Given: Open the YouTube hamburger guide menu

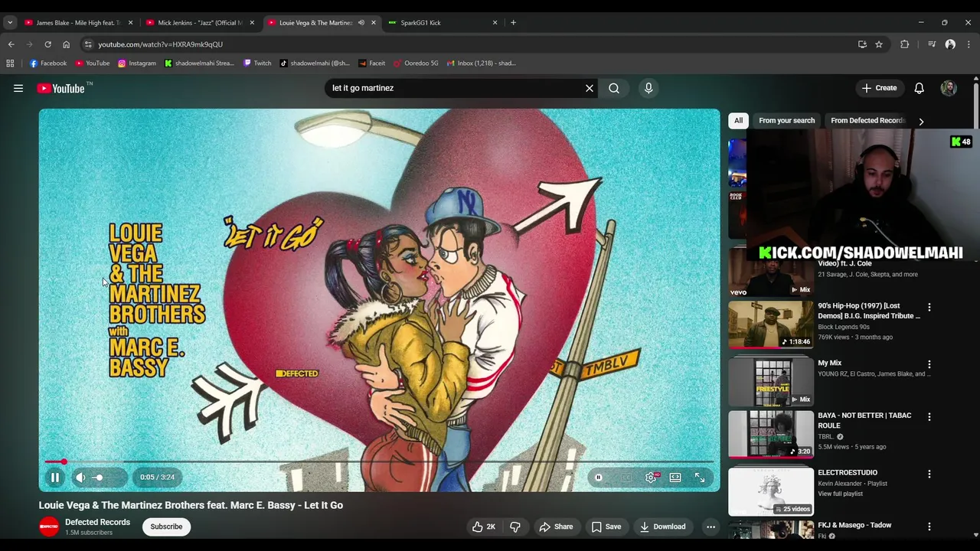Looking at the screenshot, I should [18, 88].
